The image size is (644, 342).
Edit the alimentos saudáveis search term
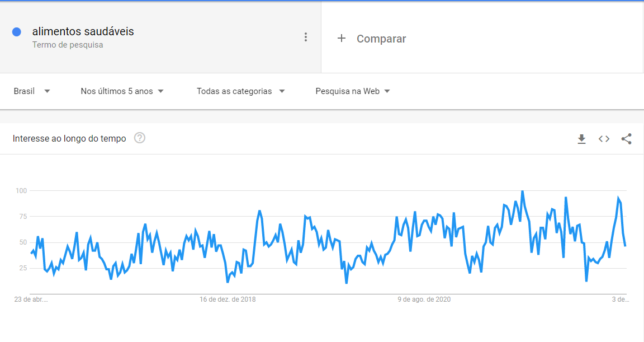coord(83,31)
